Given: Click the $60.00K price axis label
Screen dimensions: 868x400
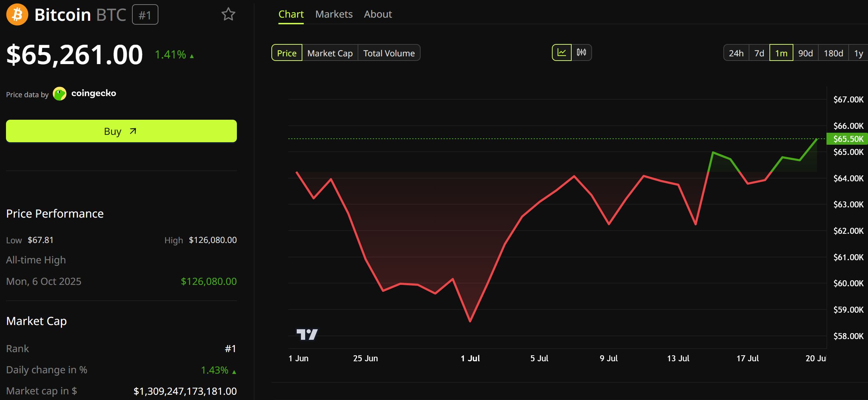Looking at the screenshot, I should pos(848,283).
